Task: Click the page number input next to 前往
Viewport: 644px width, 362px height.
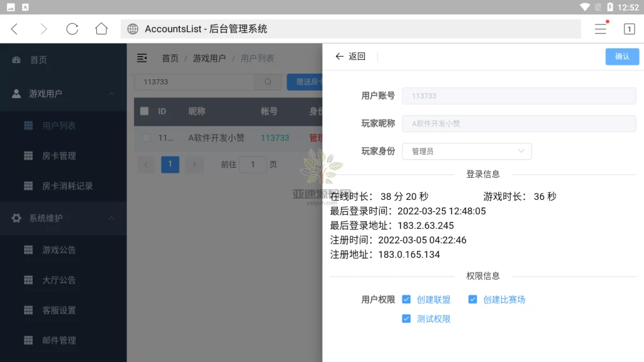Action: (252, 164)
